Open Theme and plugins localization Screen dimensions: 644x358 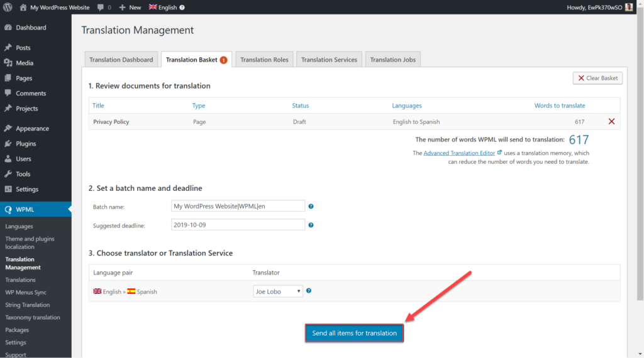(x=30, y=243)
